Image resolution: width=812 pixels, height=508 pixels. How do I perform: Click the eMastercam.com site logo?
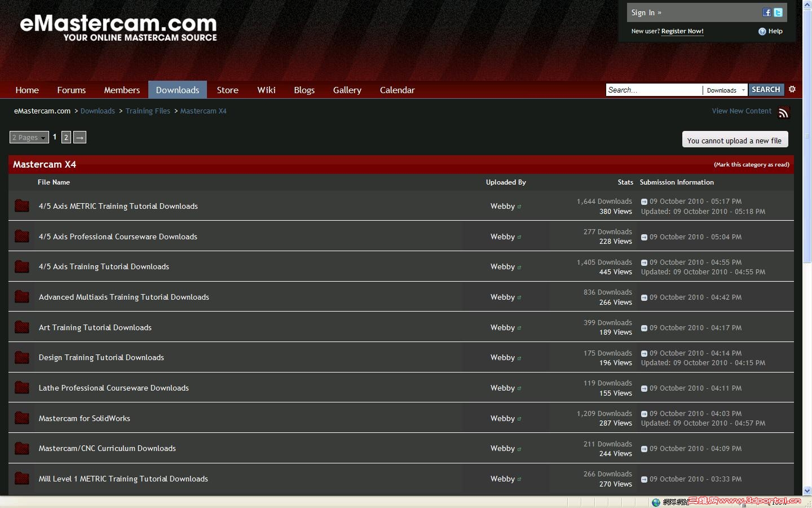[x=118, y=28]
